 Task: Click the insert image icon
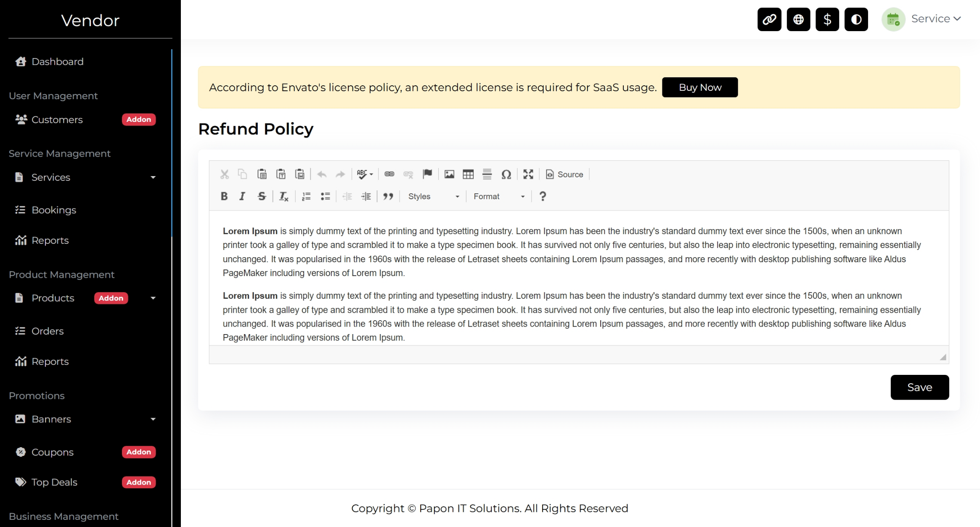[x=449, y=174]
